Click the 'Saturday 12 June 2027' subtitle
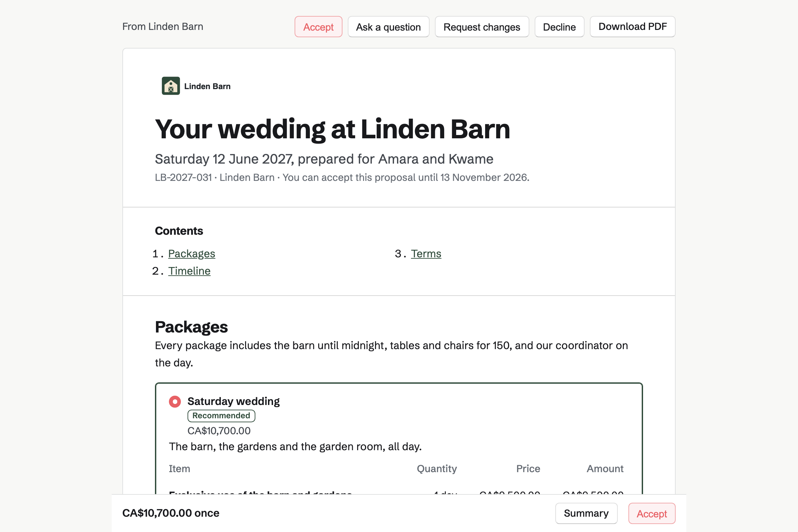The width and height of the screenshot is (798, 532). [324, 159]
